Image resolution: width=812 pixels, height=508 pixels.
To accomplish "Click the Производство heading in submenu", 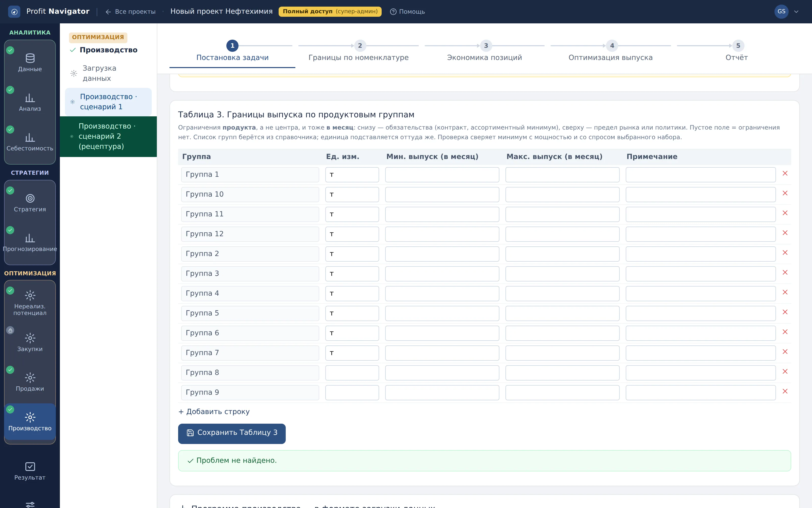I will pos(108,50).
